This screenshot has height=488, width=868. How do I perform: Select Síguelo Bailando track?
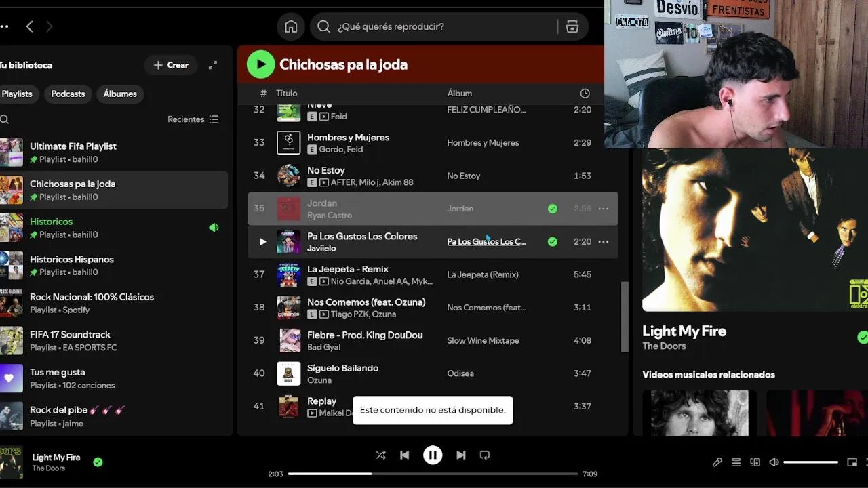(x=433, y=373)
